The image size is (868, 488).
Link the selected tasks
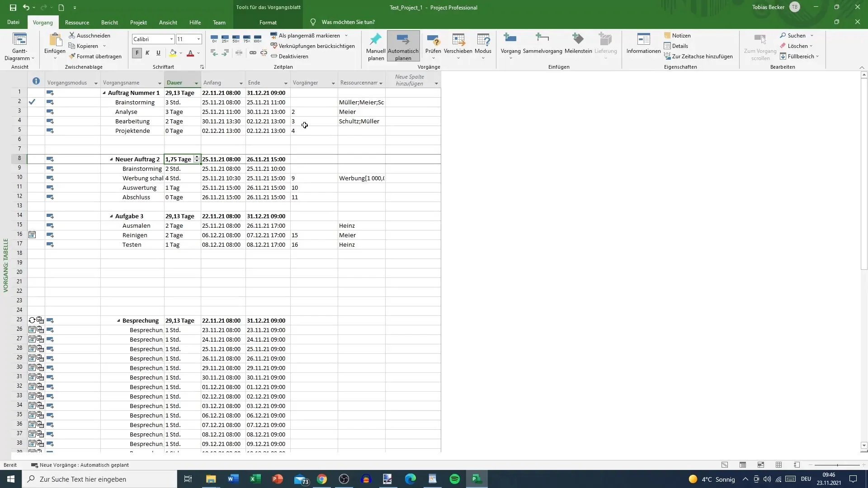tap(253, 53)
